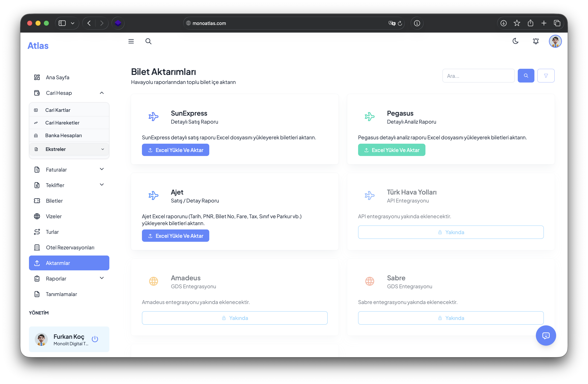The width and height of the screenshot is (588, 384).
Task: Click the Cari Hesap wallet icon
Action: [37, 93]
